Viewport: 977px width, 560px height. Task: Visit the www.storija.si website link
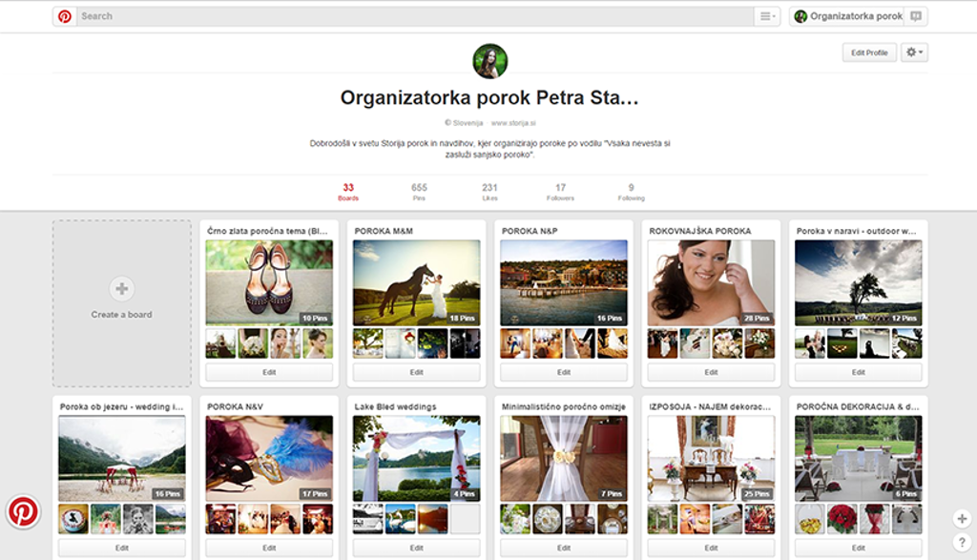pyautogui.click(x=513, y=123)
